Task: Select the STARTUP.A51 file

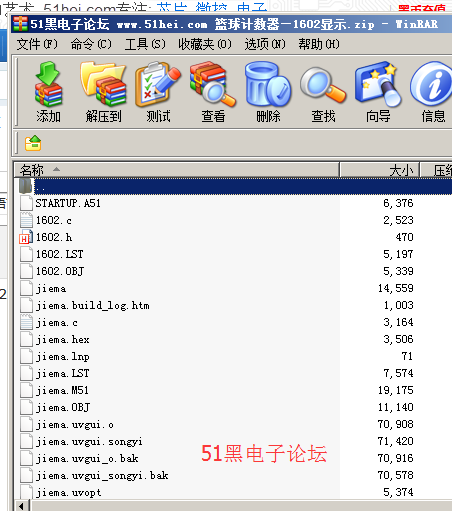Action: (x=68, y=203)
